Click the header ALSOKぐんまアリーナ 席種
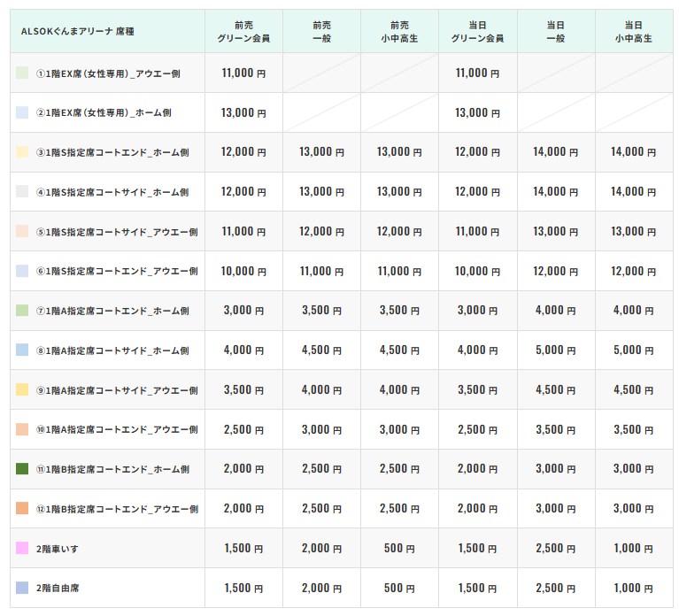 [x=78, y=31]
